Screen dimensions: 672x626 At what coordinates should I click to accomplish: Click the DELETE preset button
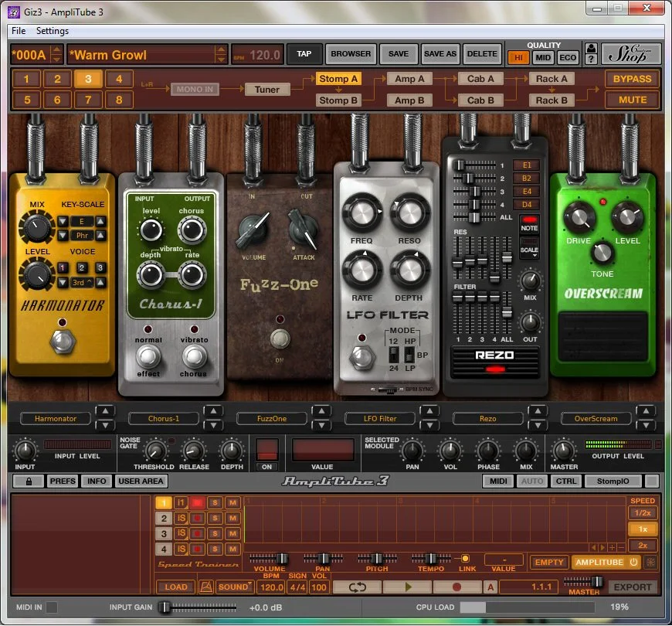[482, 53]
